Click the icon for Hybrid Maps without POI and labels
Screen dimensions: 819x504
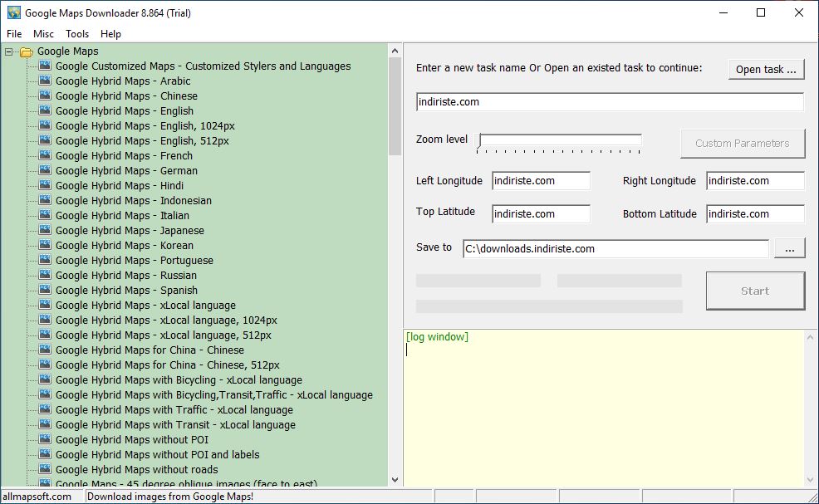45,454
